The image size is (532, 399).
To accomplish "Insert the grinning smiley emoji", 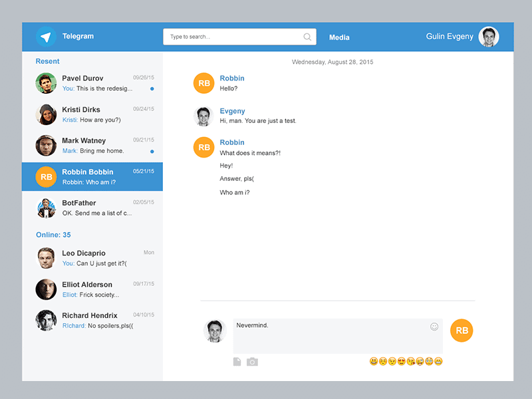I will coord(374,361).
